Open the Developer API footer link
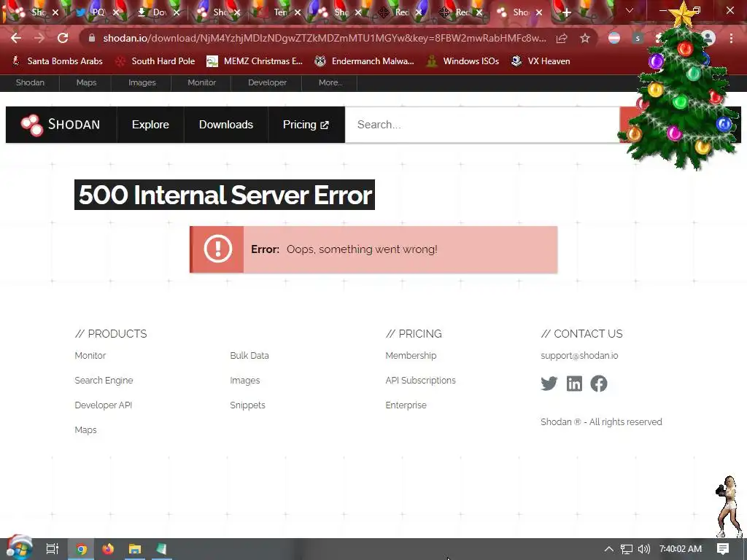 pyautogui.click(x=103, y=405)
